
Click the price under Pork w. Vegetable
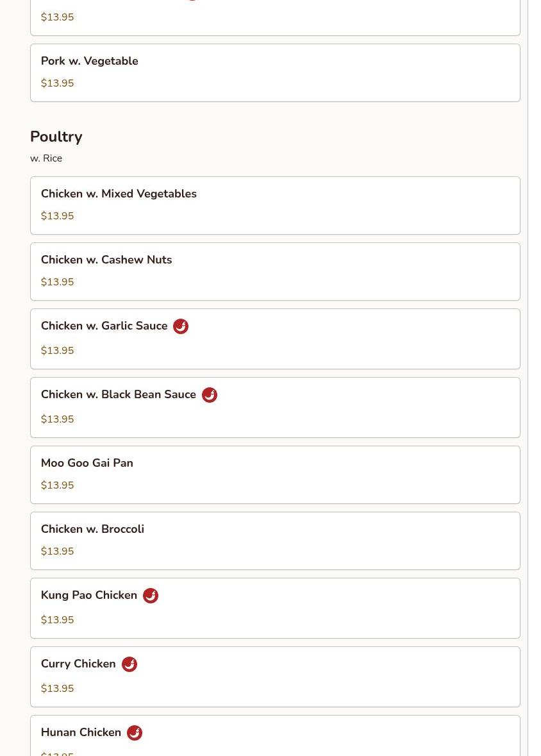(58, 83)
